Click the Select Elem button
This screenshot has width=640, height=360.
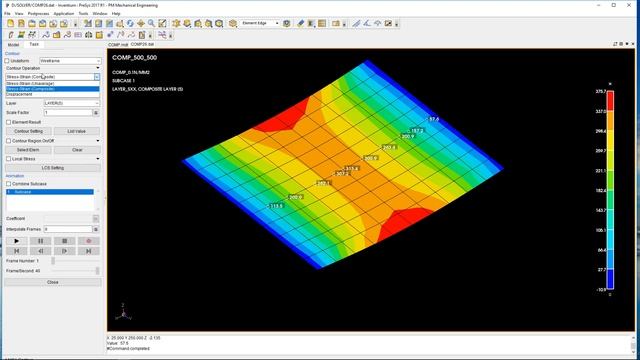(29, 150)
